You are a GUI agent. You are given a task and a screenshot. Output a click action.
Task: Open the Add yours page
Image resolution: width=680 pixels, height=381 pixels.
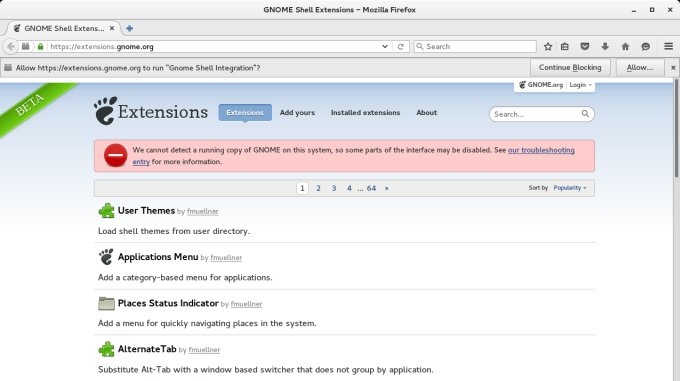pyautogui.click(x=297, y=112)
